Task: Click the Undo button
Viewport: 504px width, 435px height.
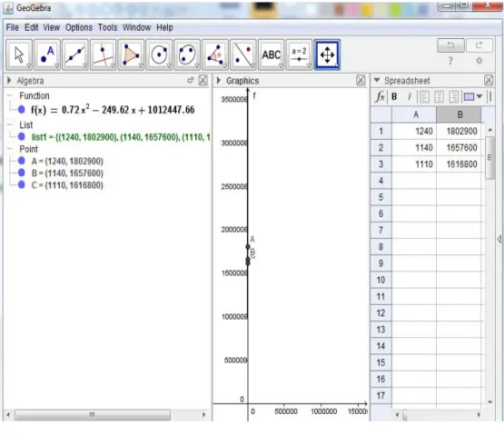Action: tap(450, 45)
